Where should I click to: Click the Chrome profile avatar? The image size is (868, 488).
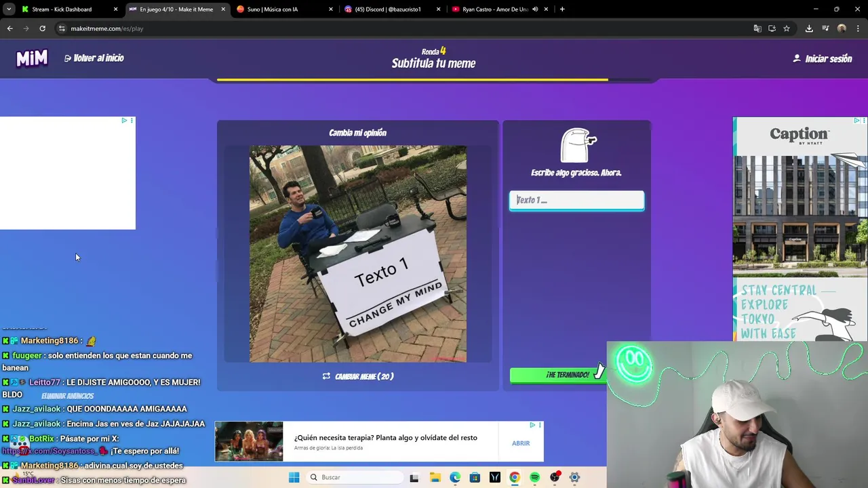842,28
